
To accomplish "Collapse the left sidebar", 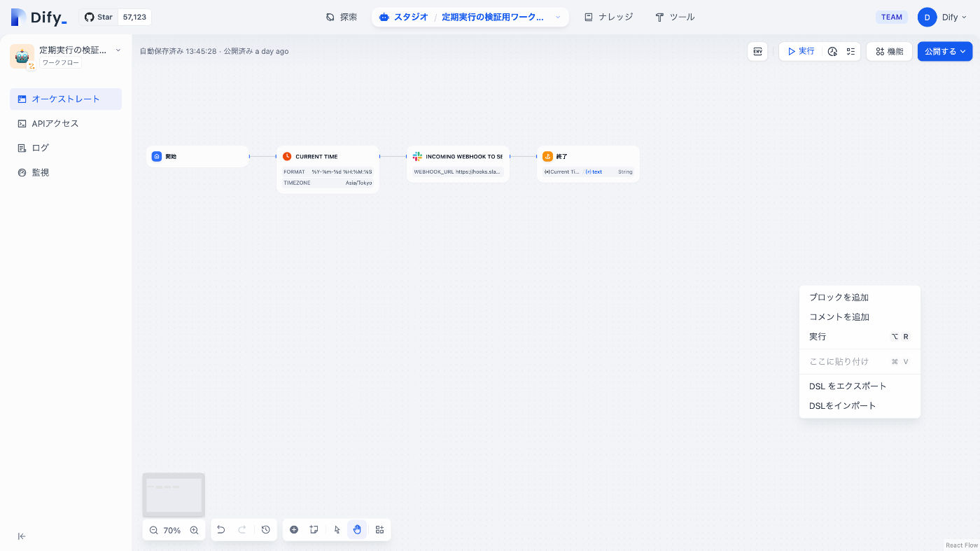I will click(21, 536).
